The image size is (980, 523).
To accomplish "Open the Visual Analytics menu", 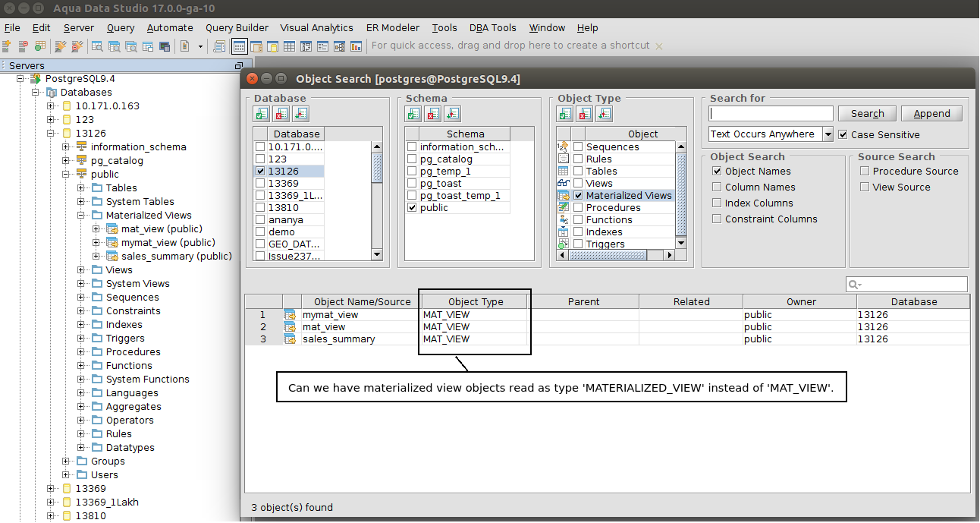I will point(316,27).
